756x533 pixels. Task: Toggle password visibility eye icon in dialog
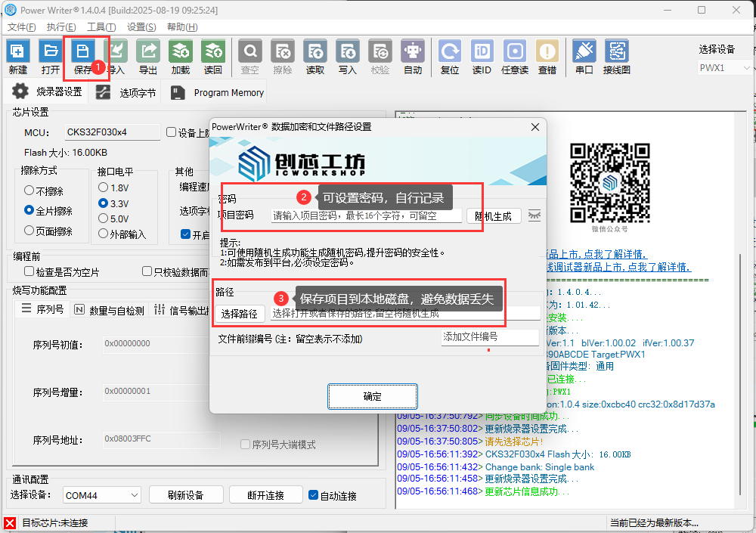(534, 215)
